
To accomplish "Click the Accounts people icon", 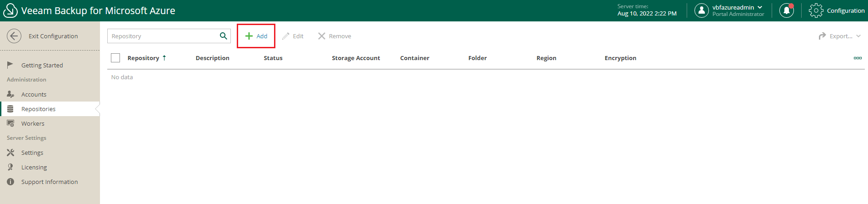I will pyautogui.click(x=10, y=94).
